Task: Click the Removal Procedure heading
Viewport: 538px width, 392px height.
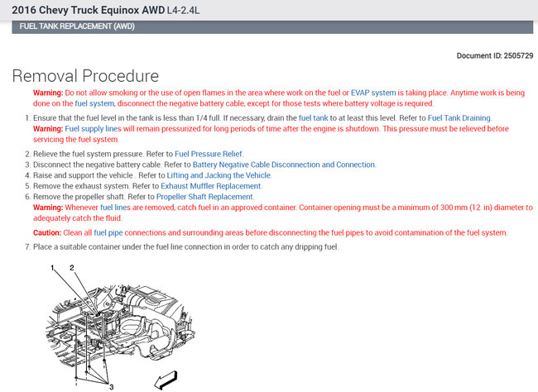Action: pyautogui.click(x=85, y=76)
